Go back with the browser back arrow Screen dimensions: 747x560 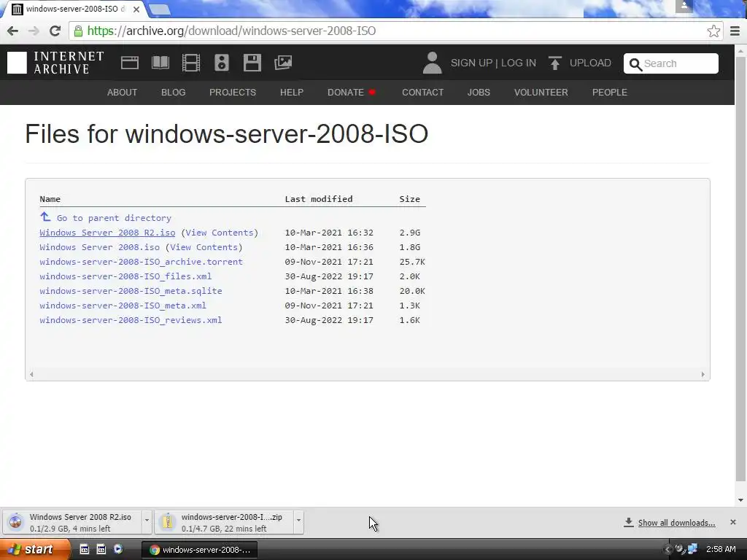(x=13, y=31)
